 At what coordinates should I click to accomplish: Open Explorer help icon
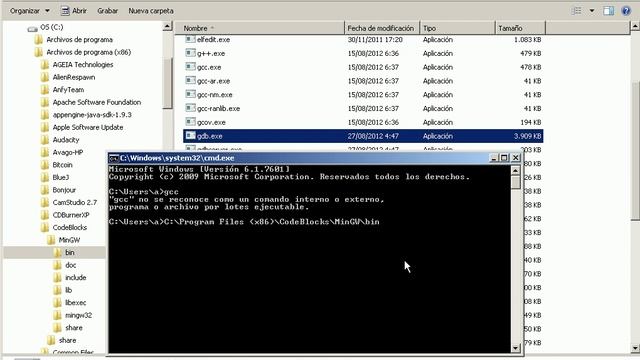coord(626,11)
